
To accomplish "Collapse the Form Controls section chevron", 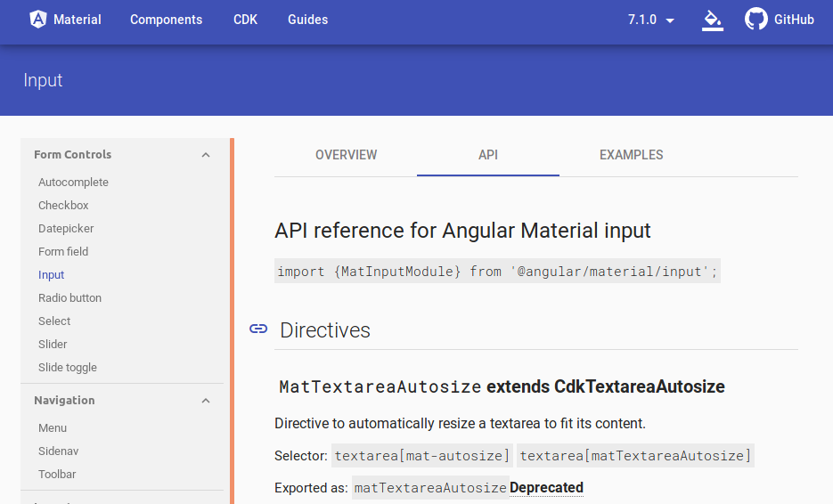I will pos(206,155).
